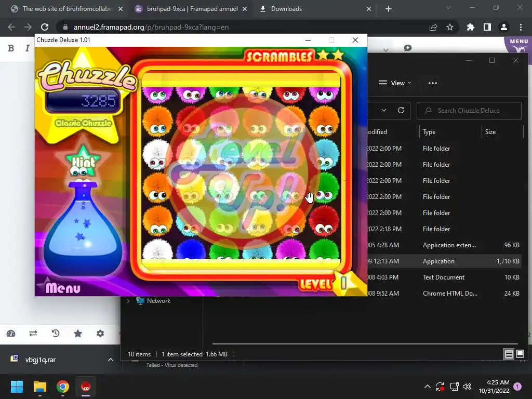Click the Search Chuzzle Deluxe field
Screen dimensions: 532x399
click(x=469, y=111)
